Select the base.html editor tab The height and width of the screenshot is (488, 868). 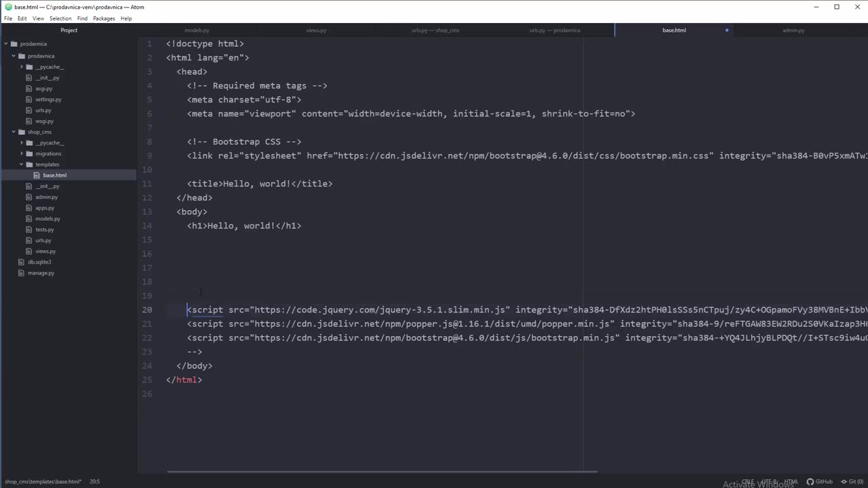(x=674, y=30)
